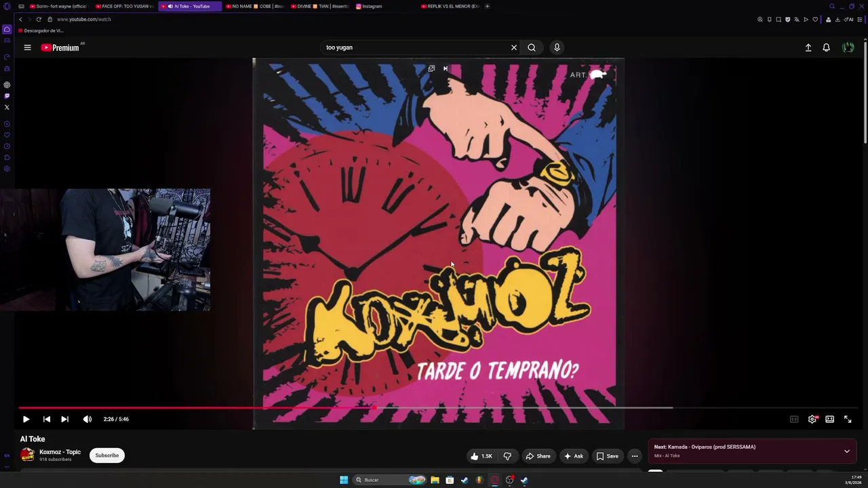Image resolution: width=868 pixels, height=488 pixels.
Task: Open the 'Descargador de Vi...' bookmark
Action: (x=41, y=30)
